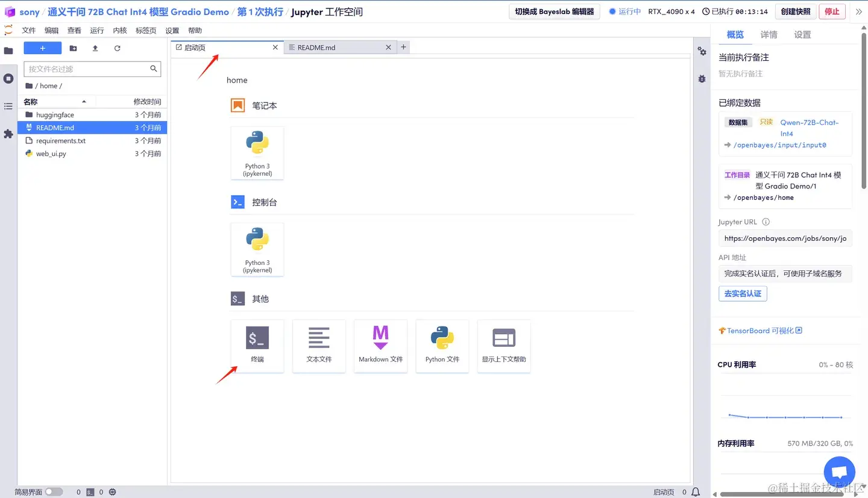The height and width of the screenshot is (498, 868).
Task: Close the 启动页 tab
Action: (x=275, y=47)
